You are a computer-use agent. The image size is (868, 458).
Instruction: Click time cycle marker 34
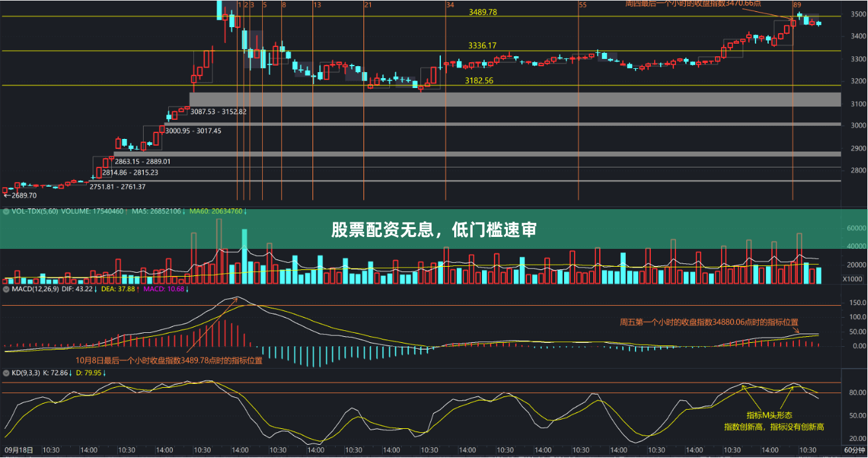coord(450,5)
